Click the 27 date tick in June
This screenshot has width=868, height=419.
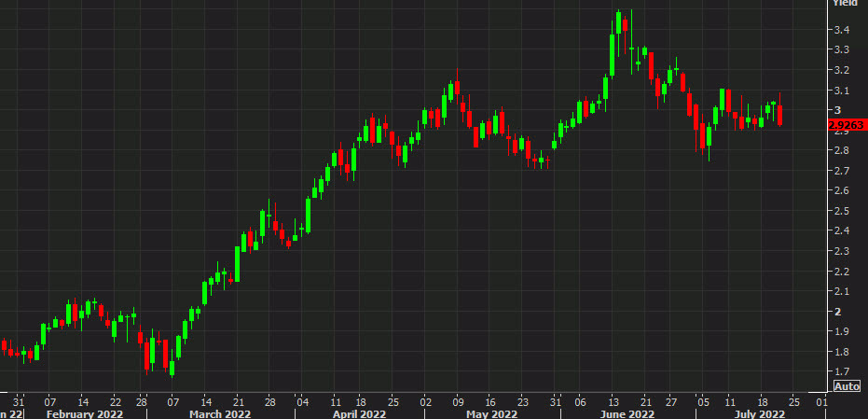[671, 402]
